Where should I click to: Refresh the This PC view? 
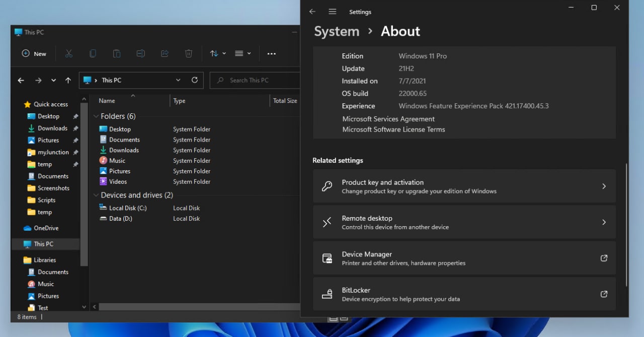(195, 80)
